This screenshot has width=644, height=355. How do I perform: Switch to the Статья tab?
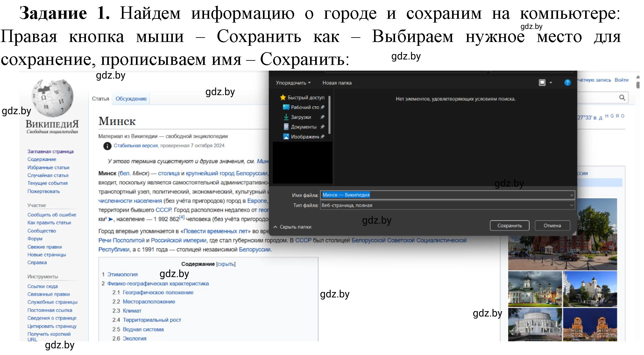(101, 99)
